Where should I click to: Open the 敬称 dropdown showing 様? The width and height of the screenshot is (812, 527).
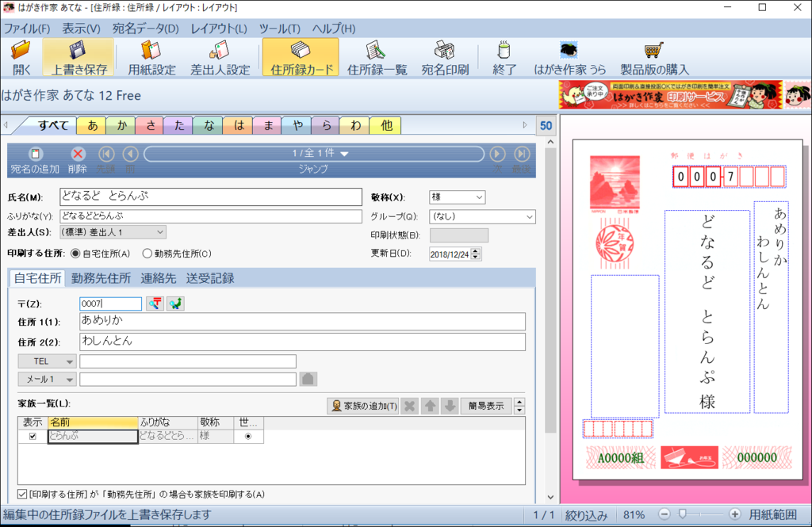[x=458, y=197]
